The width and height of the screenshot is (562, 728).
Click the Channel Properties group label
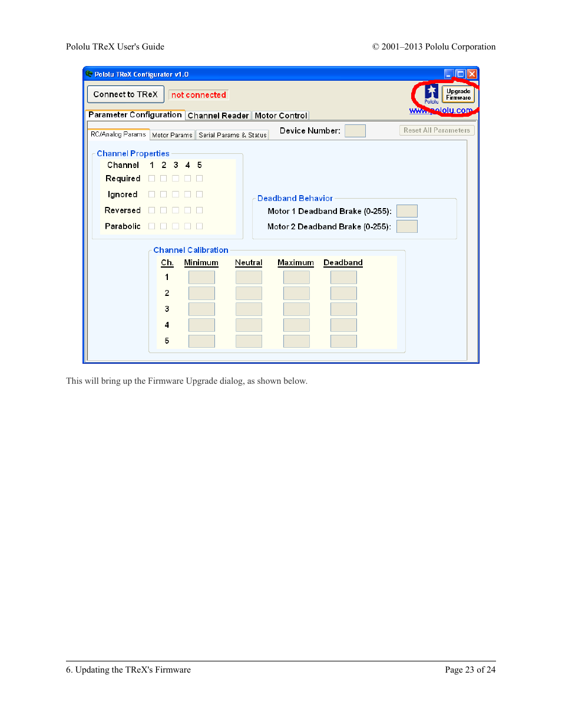tap(133, 153)
